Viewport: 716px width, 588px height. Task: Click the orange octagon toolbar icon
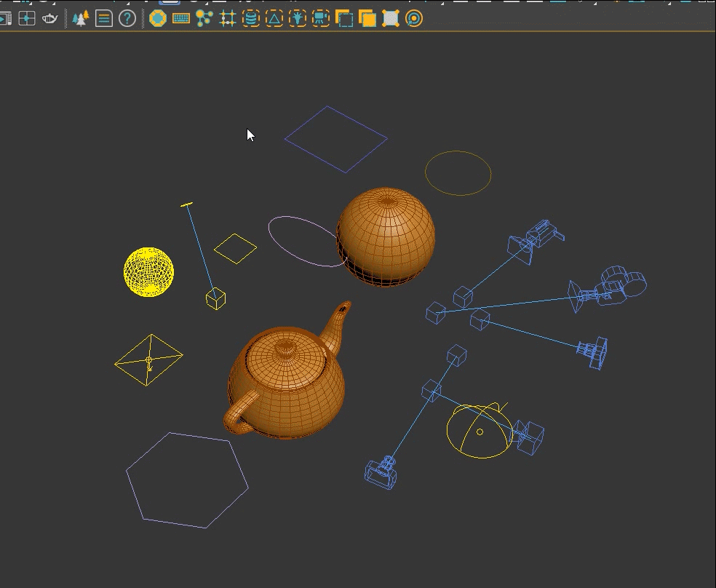[158, 18]
